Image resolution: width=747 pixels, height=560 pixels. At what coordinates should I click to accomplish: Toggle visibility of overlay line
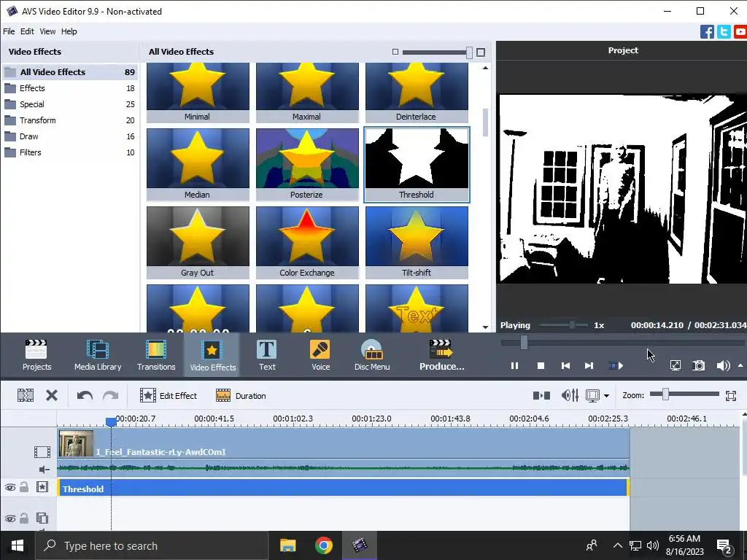tap(10, 518)
